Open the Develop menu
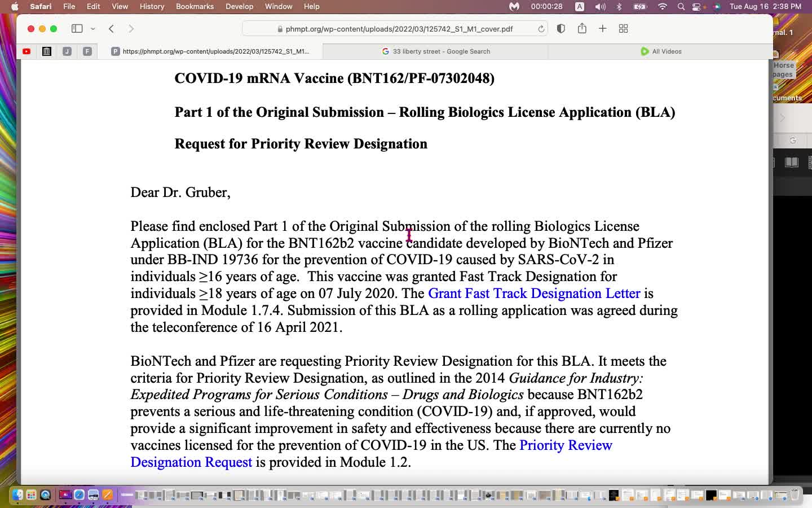 (x=239, y=6)
